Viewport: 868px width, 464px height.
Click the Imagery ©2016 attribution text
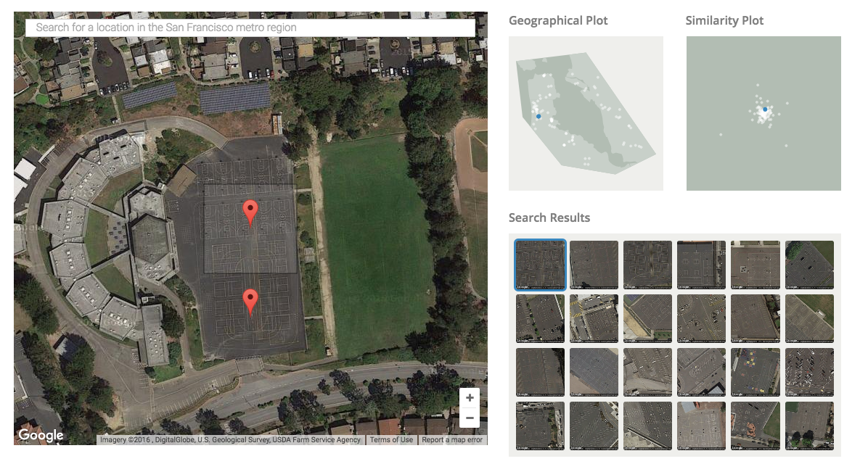230,440
